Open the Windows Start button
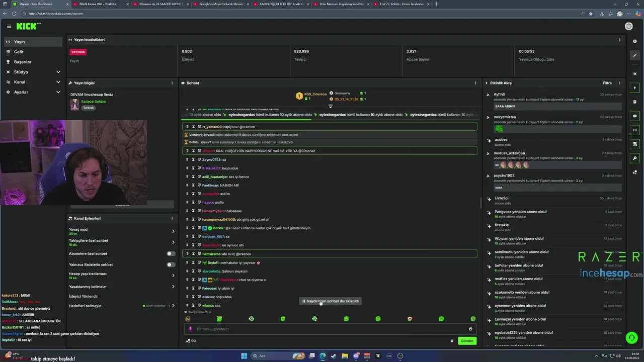This screenshot has height=362, width=644. pos(244,356)
